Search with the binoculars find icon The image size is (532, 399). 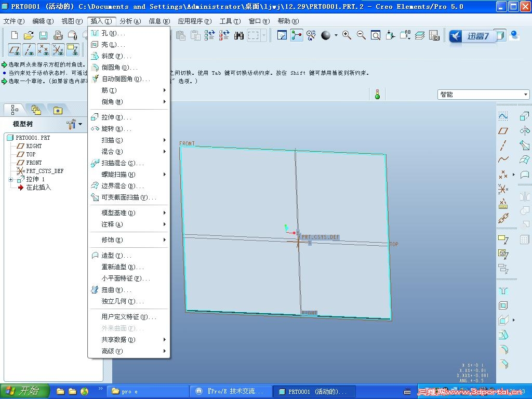point(239,35)
